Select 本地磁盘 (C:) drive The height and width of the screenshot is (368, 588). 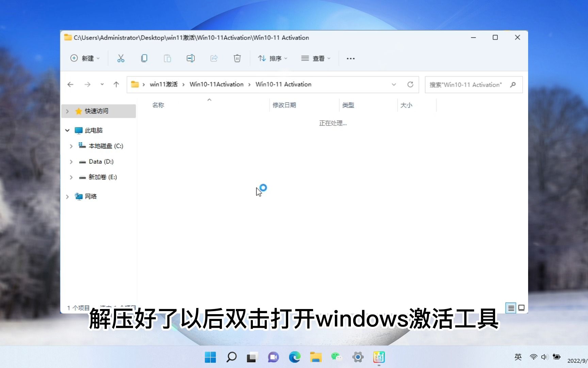point(106,146)
